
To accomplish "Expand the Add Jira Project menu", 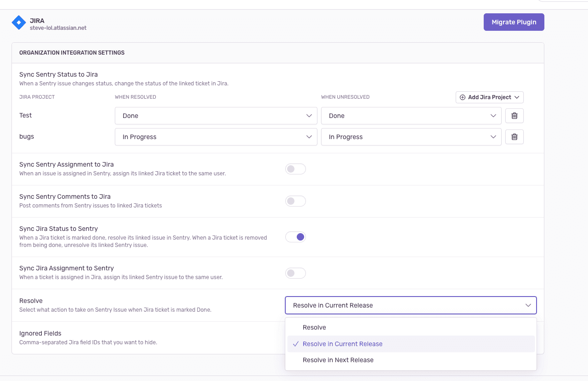I will pyautogui.click(x=489, y=97).
